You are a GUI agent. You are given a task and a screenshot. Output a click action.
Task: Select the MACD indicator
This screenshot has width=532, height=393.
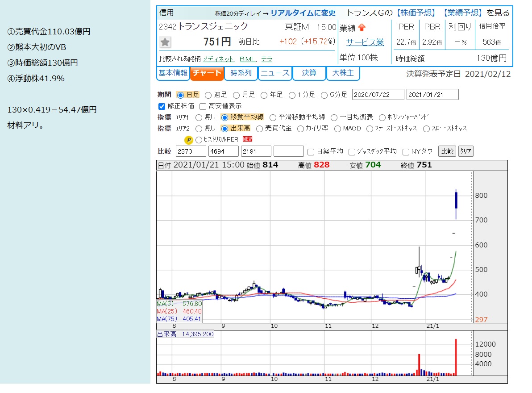tap(337, 129)
